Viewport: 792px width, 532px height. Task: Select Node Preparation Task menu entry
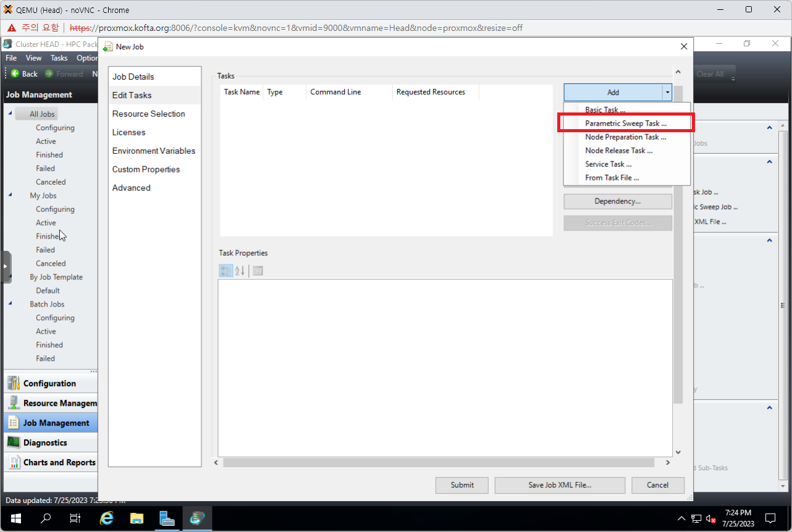[625, 137]
